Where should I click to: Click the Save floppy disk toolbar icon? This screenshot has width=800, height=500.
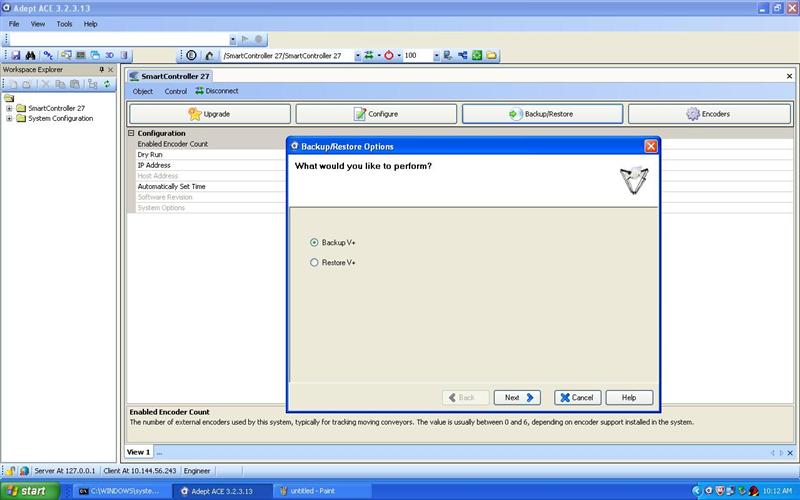tap(16, 55)
